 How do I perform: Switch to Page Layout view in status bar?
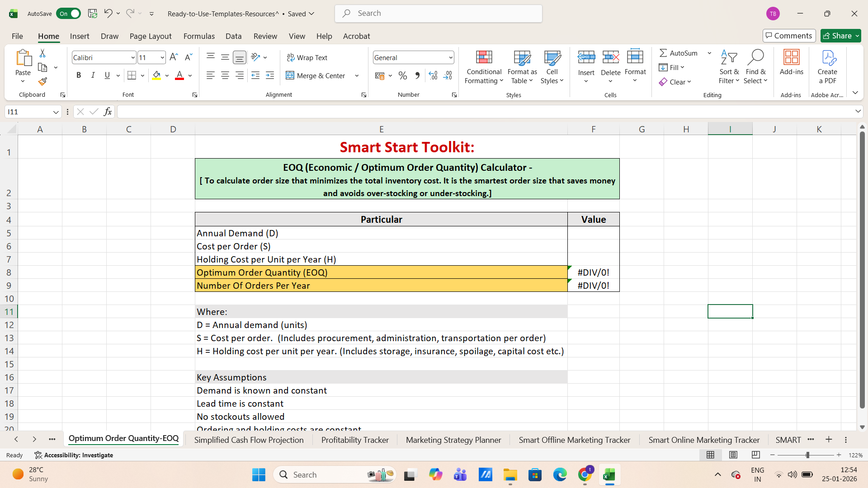[733, 455]
